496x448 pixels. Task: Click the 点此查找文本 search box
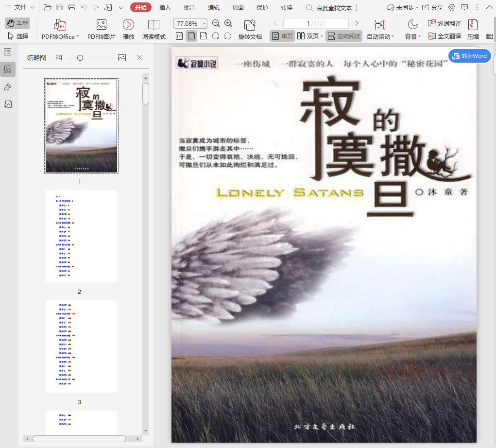[x=329, y=8]
